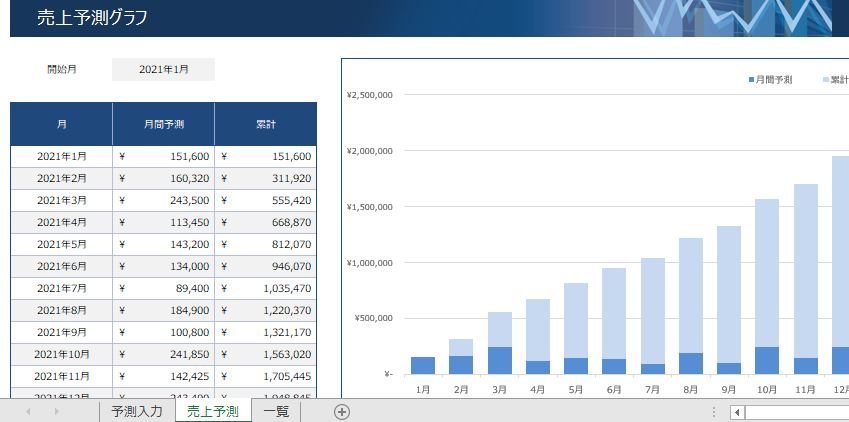This screenshot has height=422, width=849.
Task: Click the 月 column header in table
Action: pos(62,124)
